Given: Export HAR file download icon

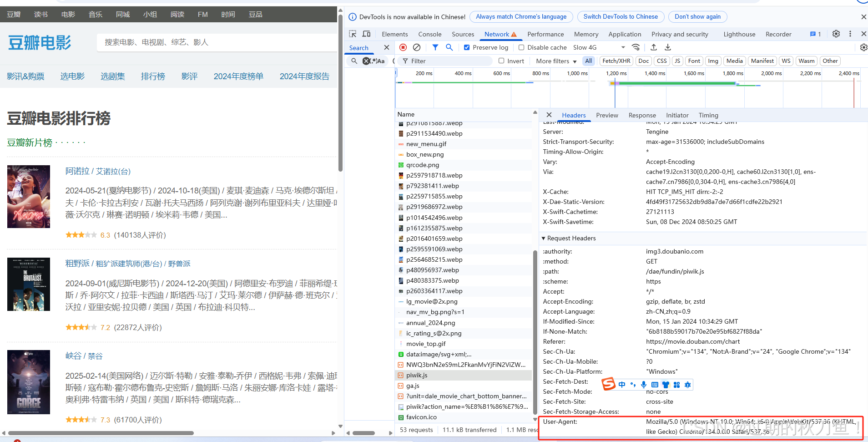Looking at the screenshot, I should 668,47.
